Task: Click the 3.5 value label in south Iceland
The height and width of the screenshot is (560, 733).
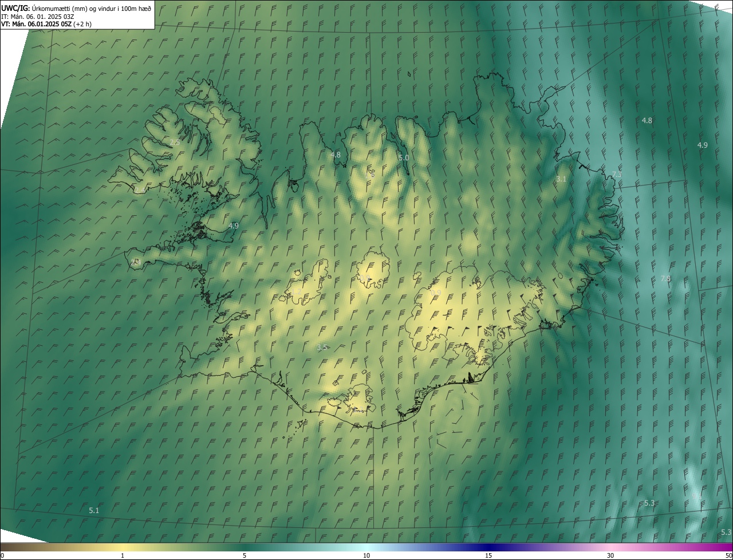Action: 322,347
